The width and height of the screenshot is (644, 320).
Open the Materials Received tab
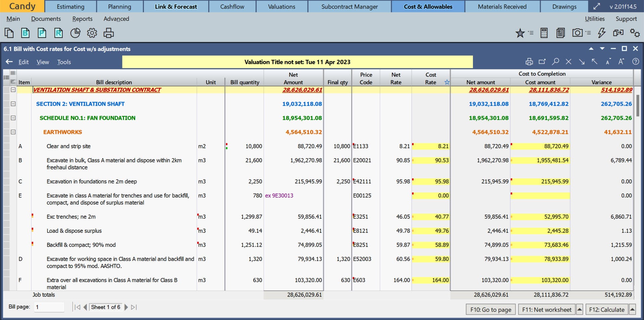coord(502,6)
